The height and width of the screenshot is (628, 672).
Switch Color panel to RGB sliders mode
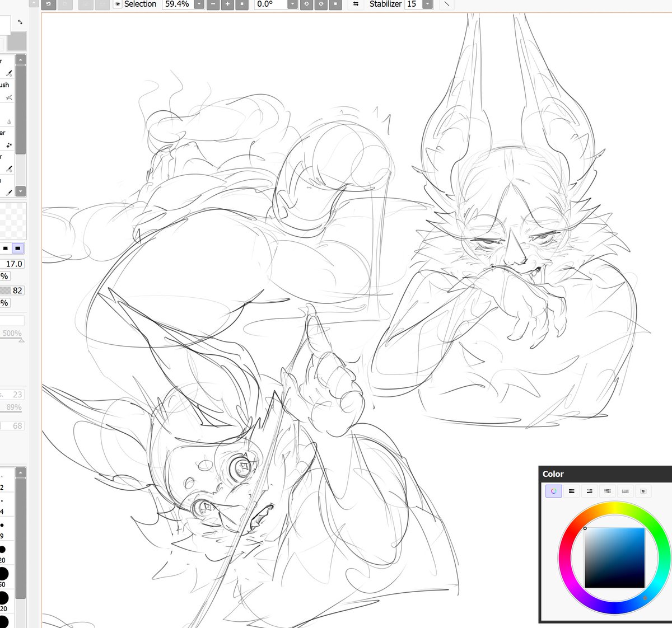pyautogui.click(x=571, y=491)
